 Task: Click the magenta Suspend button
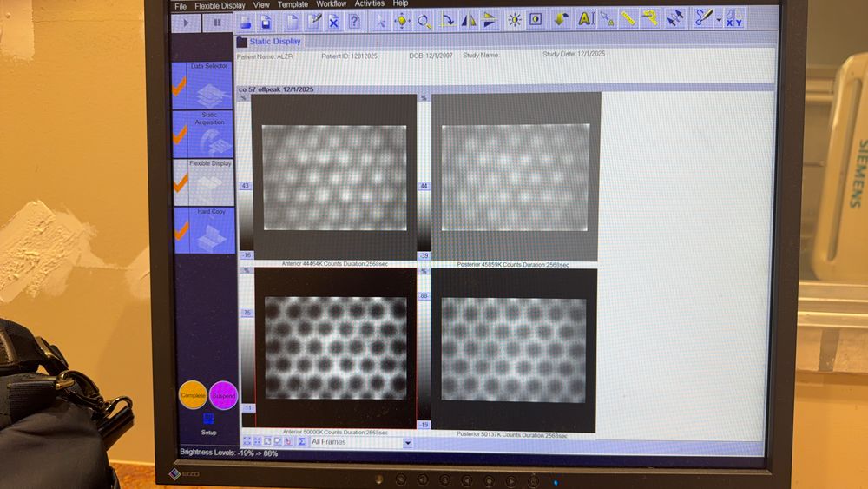click(x=224, y=395)
